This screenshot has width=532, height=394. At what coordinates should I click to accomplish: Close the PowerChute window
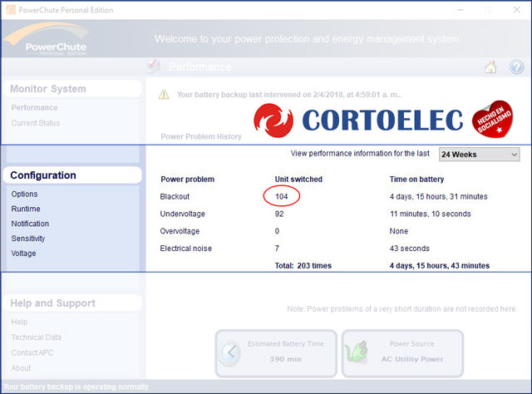(x=516, y=9)
